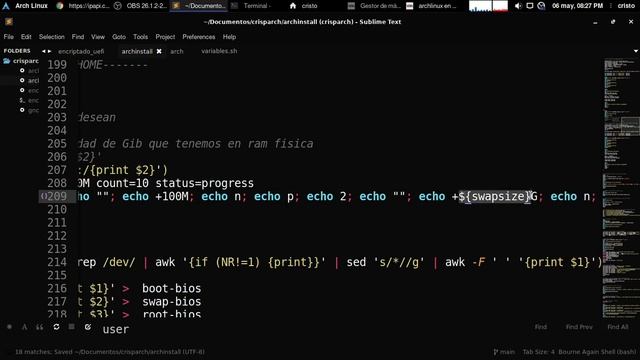The width and height of the screenshot is (640, 360).
Task: Click the Sublime Text window icon
Action: point(9,22)
